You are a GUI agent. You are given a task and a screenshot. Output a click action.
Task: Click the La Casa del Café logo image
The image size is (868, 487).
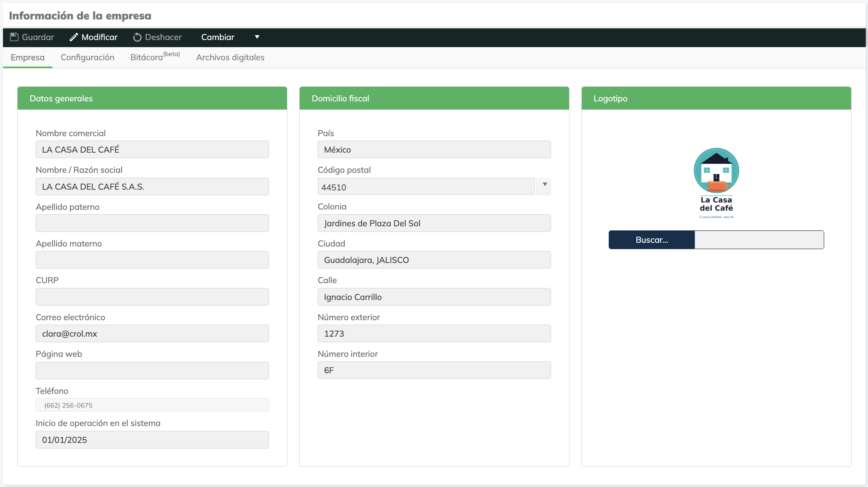point(716,183)
